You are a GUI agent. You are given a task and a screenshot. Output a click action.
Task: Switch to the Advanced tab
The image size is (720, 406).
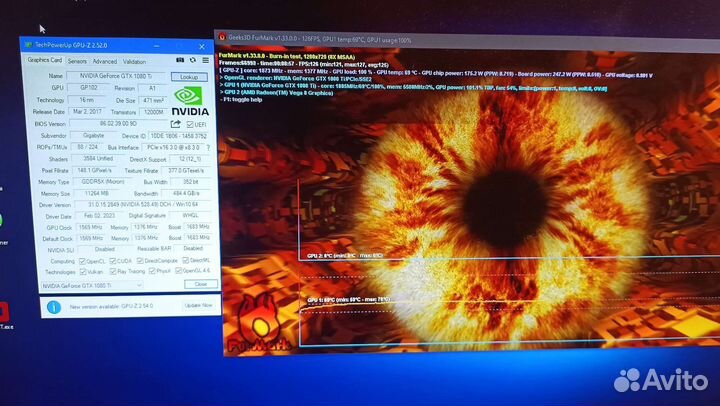(104, 61)
